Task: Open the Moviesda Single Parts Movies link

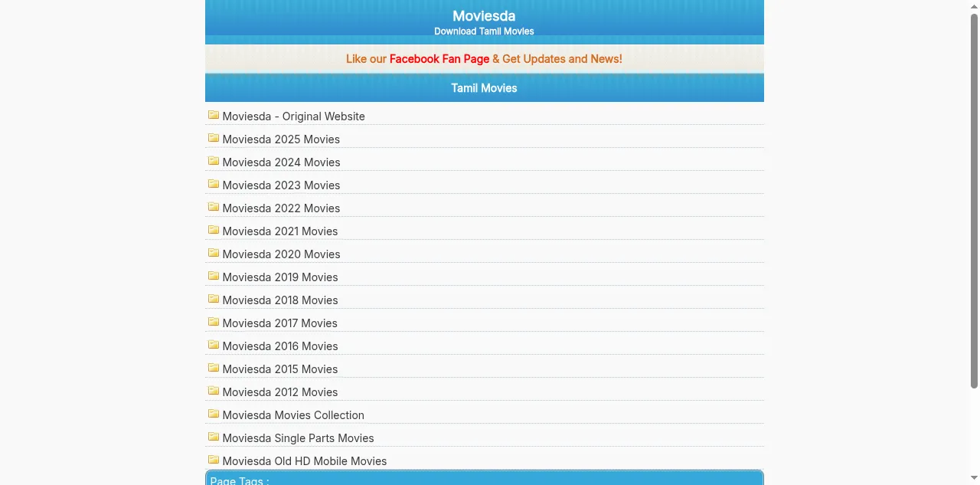Action: (299, 438)
